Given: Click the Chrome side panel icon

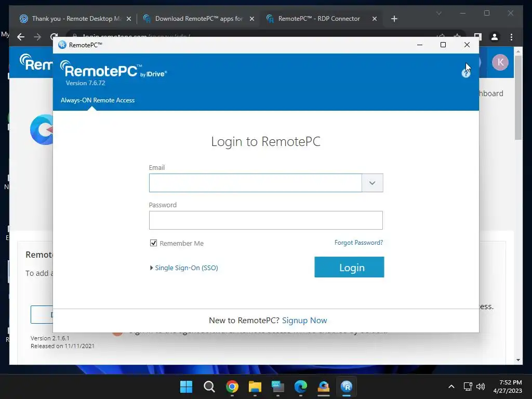Looking at the screenshot, I should click(478, 37).
